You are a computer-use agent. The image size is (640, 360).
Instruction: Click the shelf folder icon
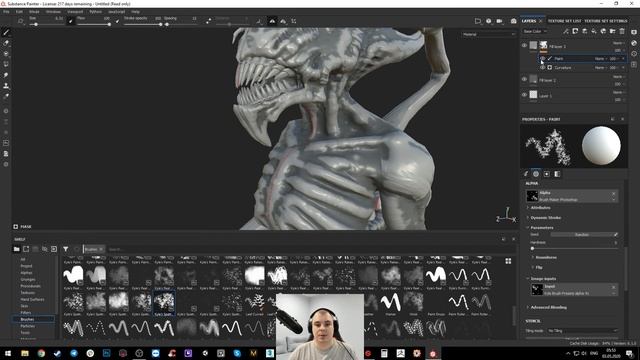[x=16, y=249]
